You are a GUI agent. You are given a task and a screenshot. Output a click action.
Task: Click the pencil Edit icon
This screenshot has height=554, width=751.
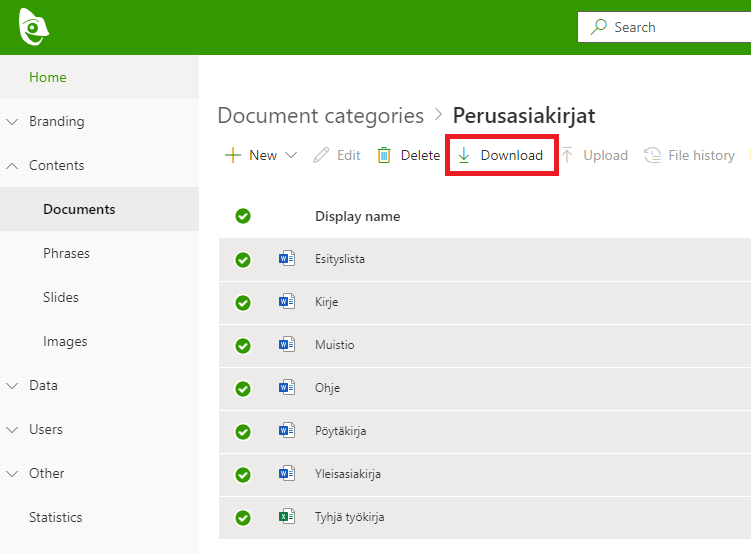click(321, 155)
